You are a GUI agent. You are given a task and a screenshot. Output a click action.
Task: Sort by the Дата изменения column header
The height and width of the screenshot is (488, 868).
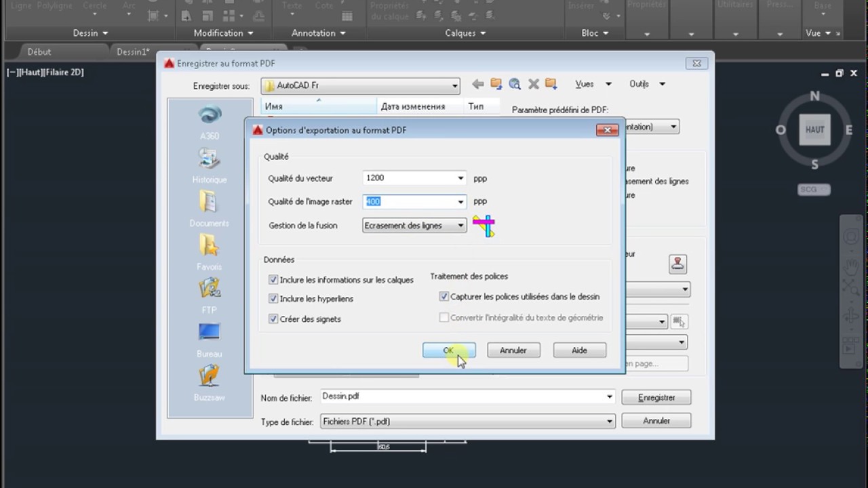point(420,106)
